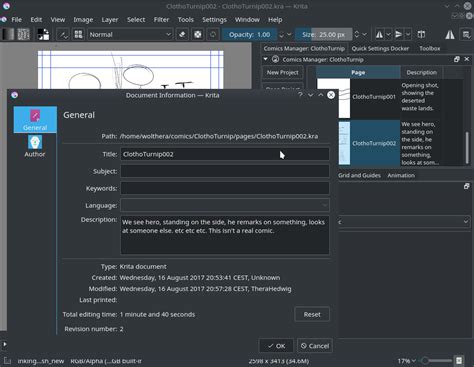
Task: Click Reset editing time button
Action: click(312, 314)
